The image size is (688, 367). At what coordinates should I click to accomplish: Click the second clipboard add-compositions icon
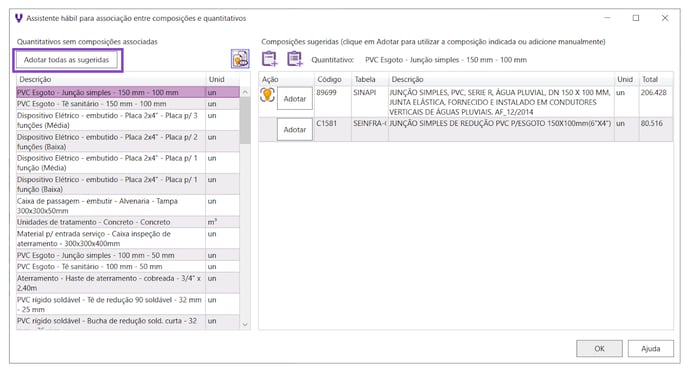point(295,58)
